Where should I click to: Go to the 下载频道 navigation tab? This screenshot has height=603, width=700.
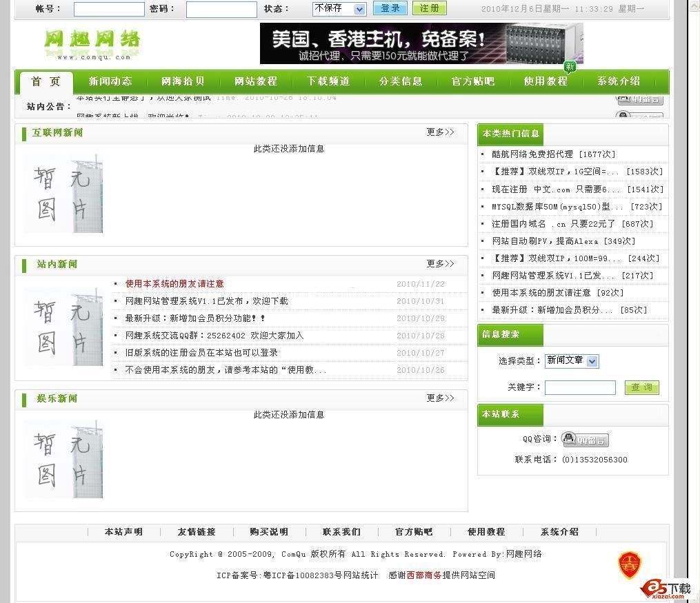coord(328,81)
